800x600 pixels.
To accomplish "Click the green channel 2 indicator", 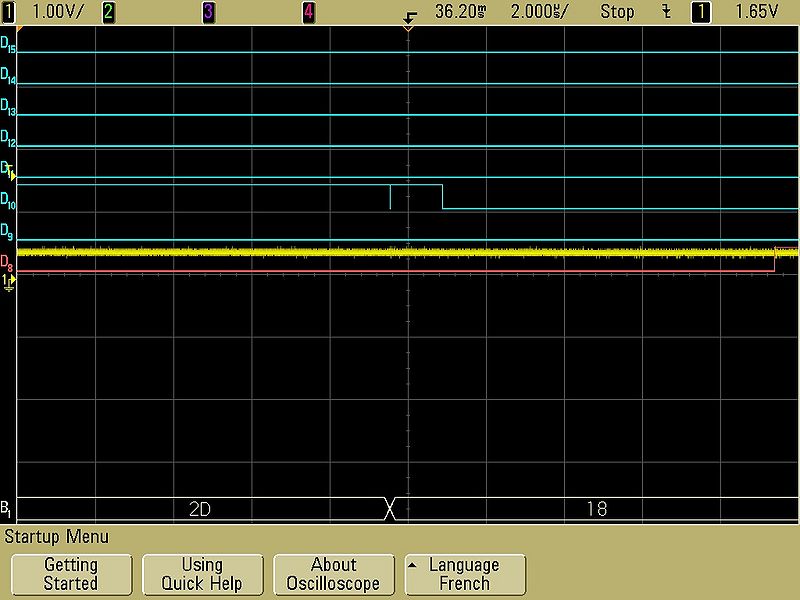I will coord(108,11).
